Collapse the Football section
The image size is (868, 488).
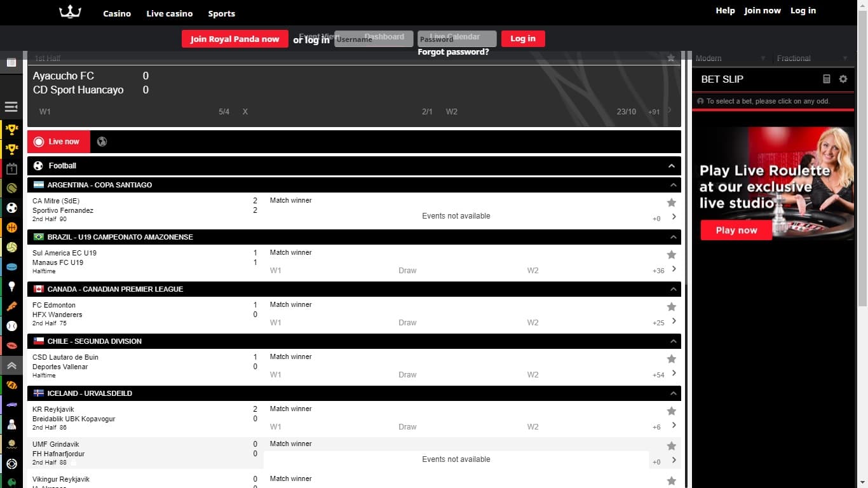672,166
